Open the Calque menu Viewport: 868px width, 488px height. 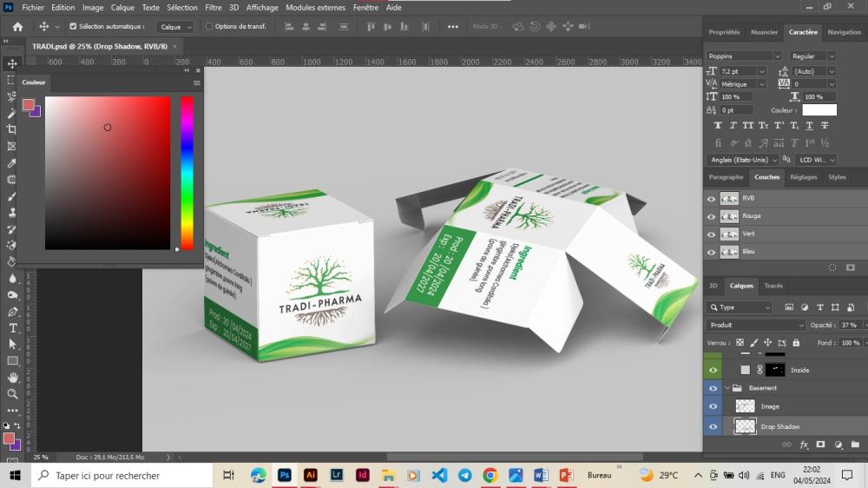[x=122, y=7]
